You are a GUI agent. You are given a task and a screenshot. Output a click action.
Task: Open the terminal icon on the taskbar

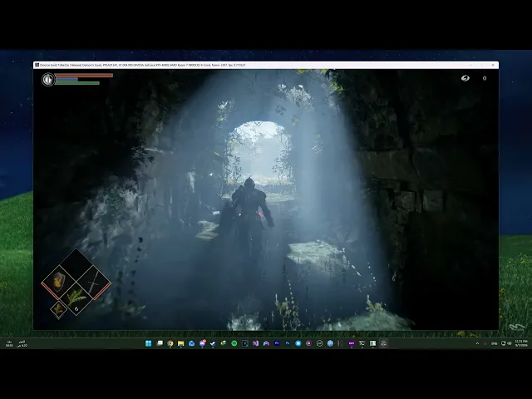362,343
